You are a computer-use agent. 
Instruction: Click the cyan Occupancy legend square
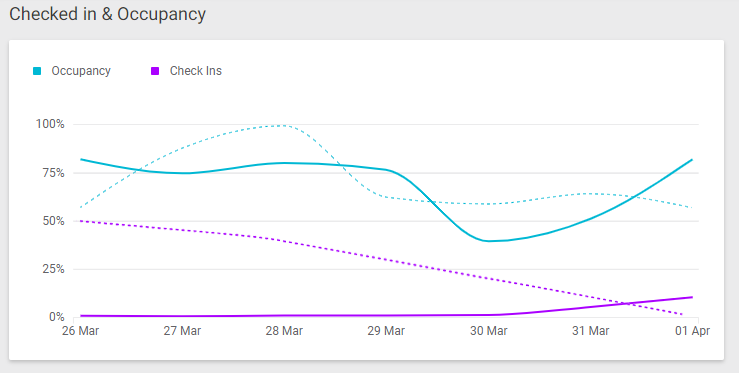(37, 71)
